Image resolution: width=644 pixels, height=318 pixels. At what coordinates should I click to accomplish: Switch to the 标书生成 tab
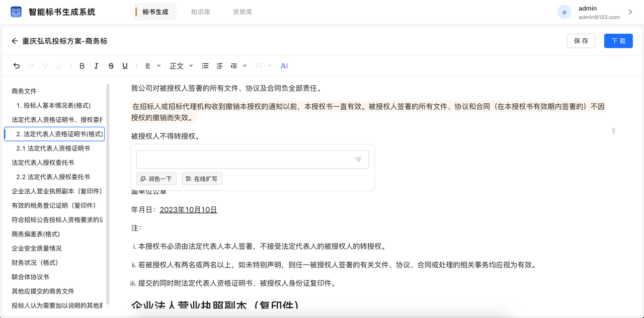pos(155,12)
